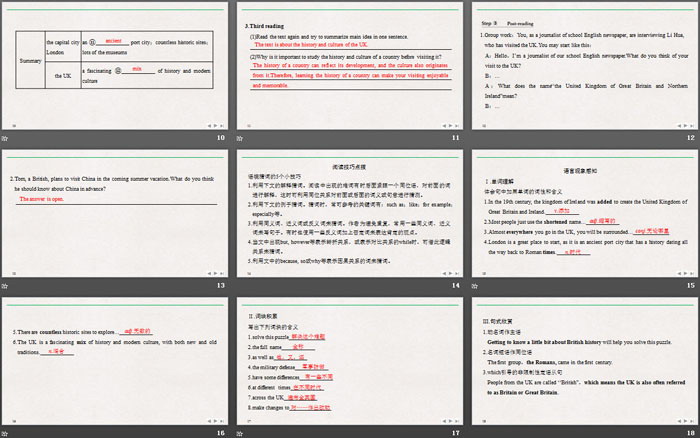Click the previous-arrow icon on slide 12

679,126
